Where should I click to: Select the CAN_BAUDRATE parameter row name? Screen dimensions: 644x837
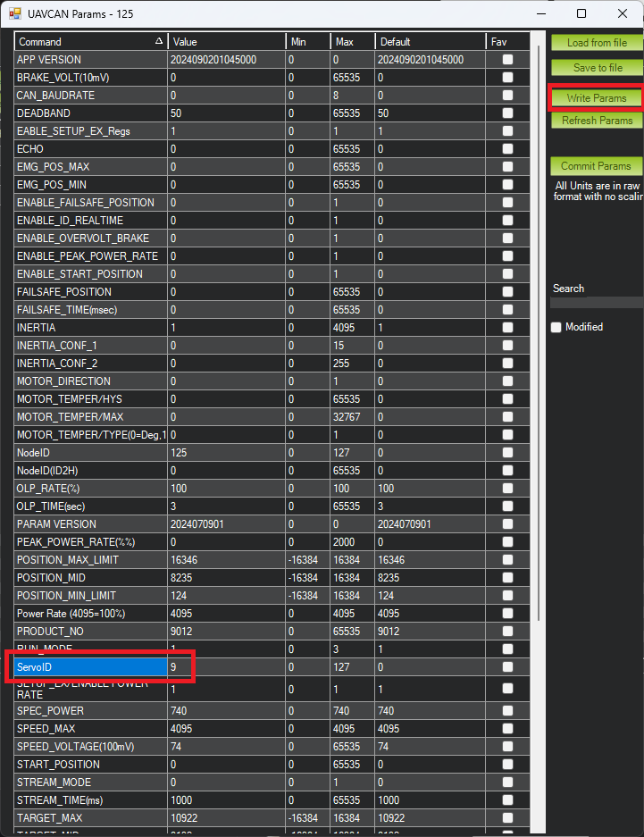point(90,96)
